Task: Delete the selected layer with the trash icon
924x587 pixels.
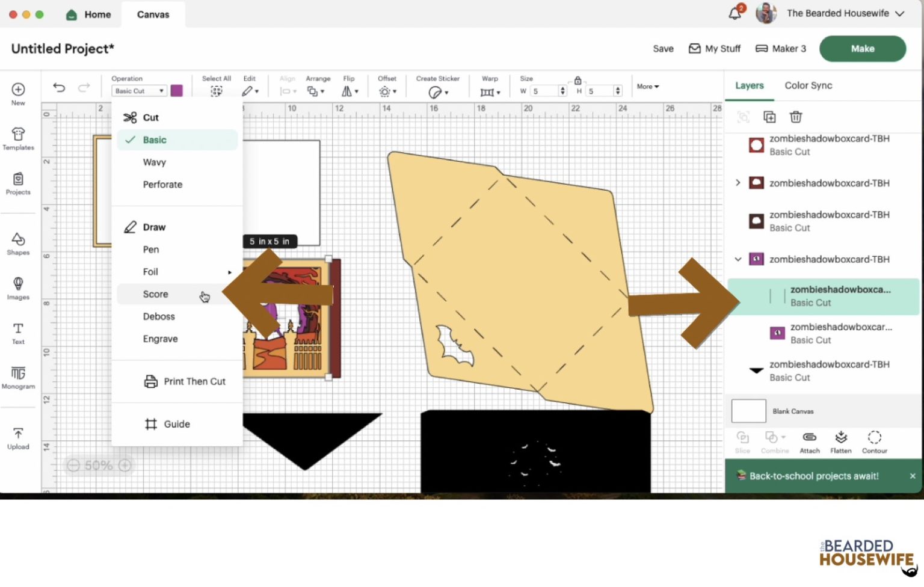Action: click(796, 117)
